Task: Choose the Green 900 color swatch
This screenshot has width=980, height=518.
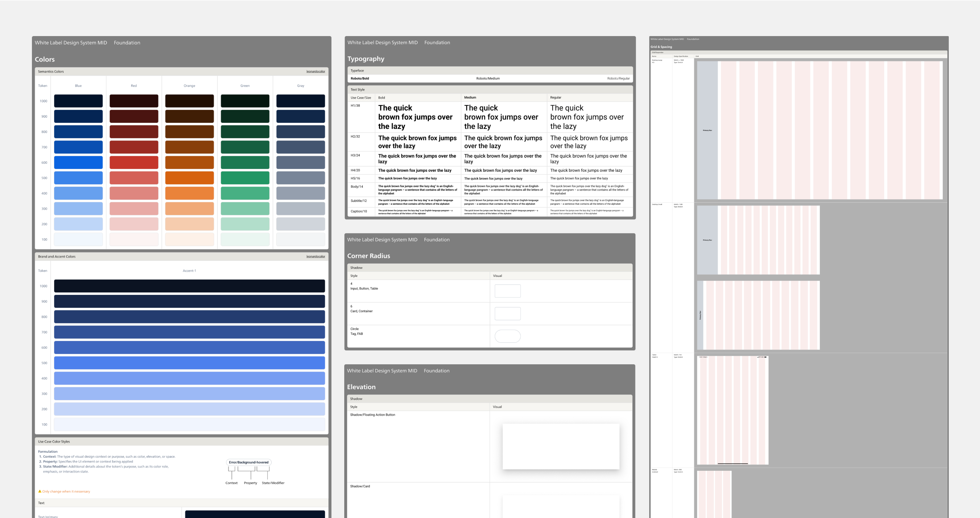Action: click(x=245, y=116)
